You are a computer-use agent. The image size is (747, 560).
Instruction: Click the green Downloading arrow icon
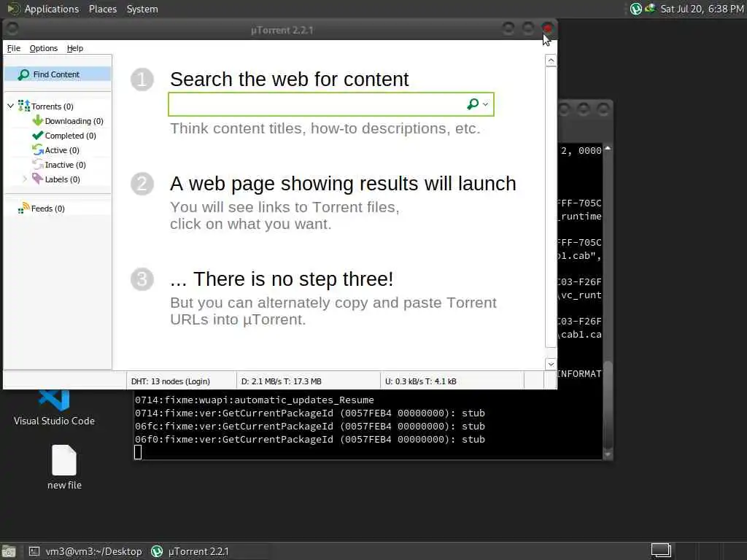38,120
